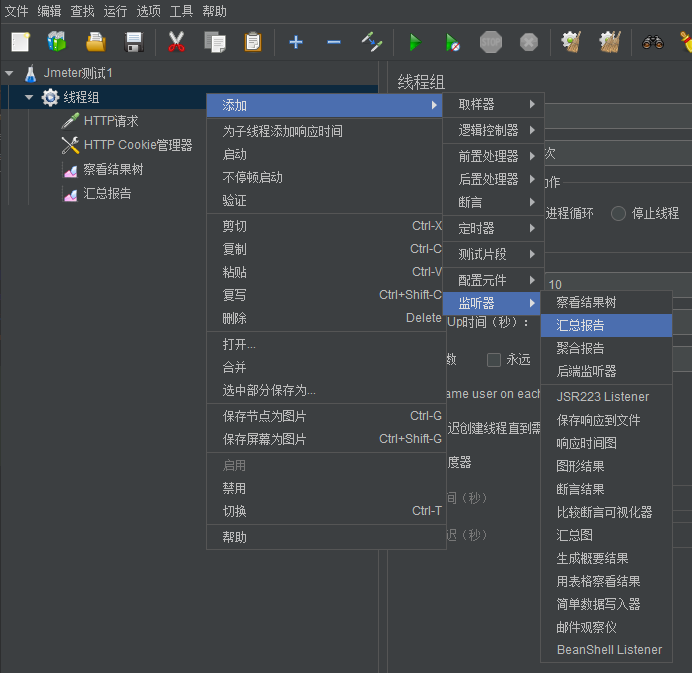
Task: Click the Cut scissors toolbar icon
Action: click(x=177, y=42)
